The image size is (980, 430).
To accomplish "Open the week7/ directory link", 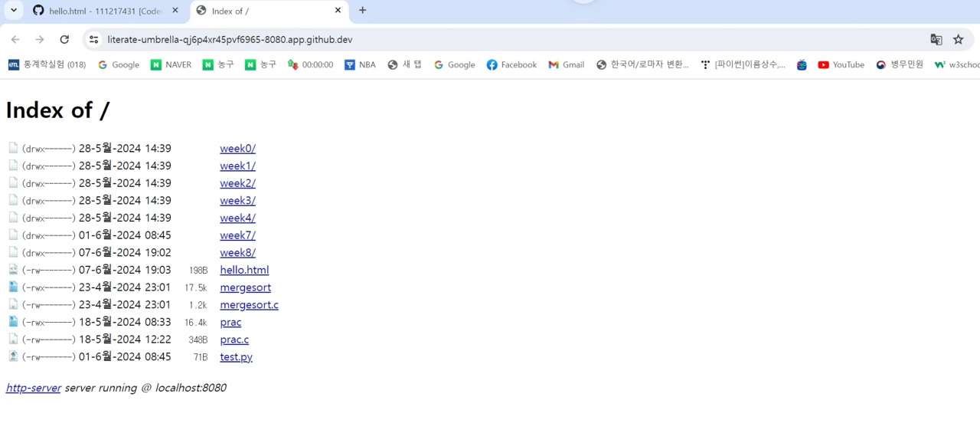I will pos(237,235).
